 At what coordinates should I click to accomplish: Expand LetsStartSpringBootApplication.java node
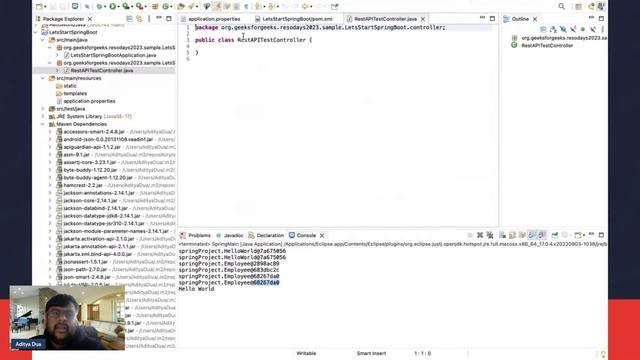click(x=58, y=55)
